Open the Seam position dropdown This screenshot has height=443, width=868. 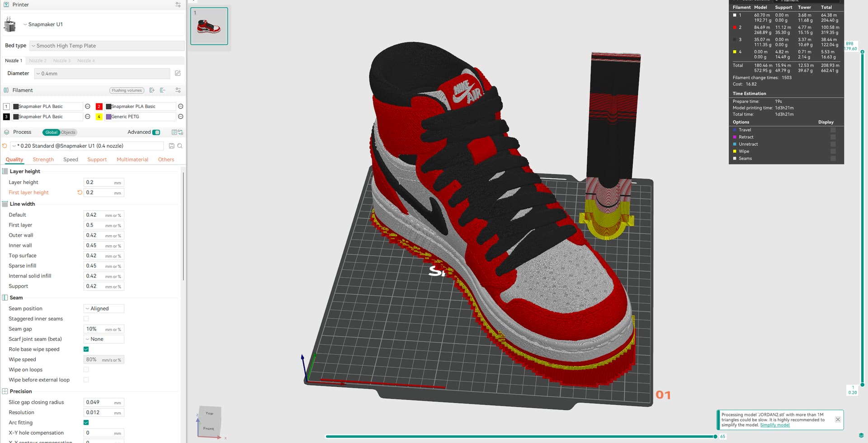coord(104,309)
